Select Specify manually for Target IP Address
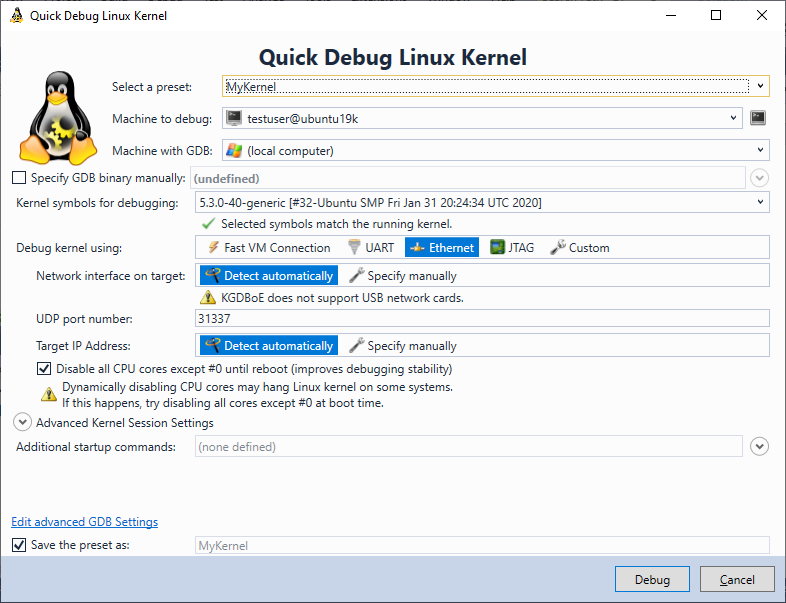 pyautogui.click(x=403, y=346)
